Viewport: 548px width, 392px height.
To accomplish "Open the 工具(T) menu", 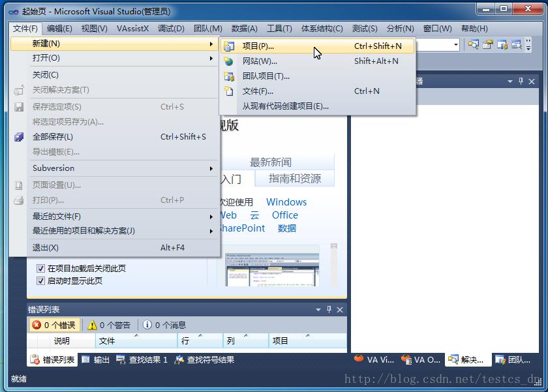I will point(279,29).
